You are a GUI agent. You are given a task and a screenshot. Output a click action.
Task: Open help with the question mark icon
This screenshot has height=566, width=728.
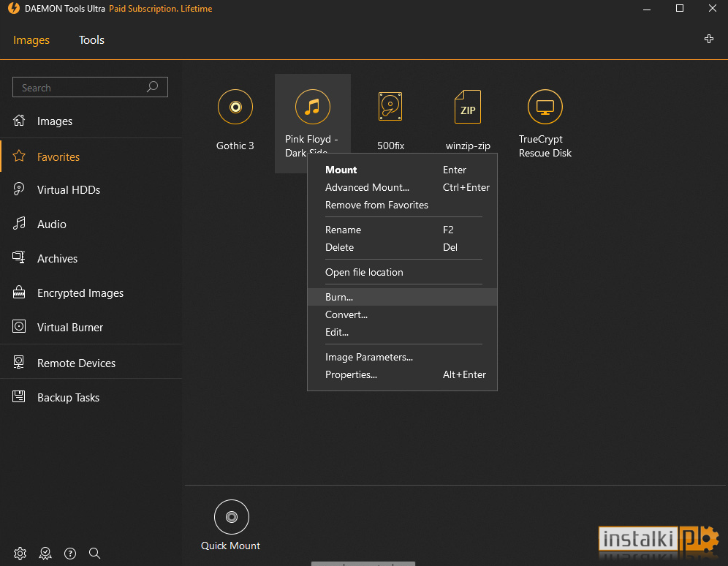pos(70,553)
